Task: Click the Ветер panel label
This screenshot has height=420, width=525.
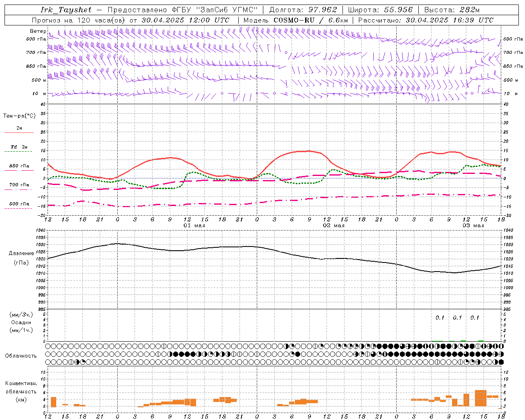Action: tap(38, 31)
